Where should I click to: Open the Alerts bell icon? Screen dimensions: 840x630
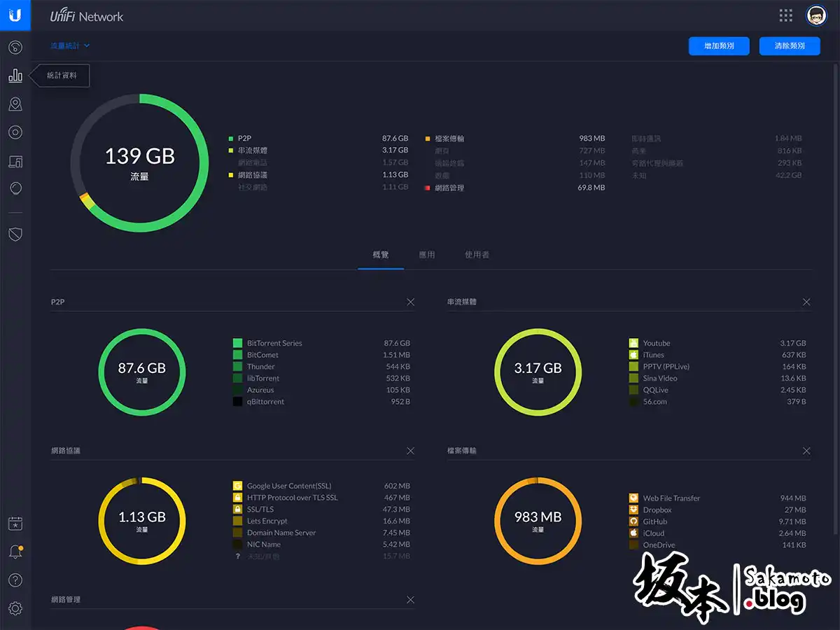pos(15,552)
